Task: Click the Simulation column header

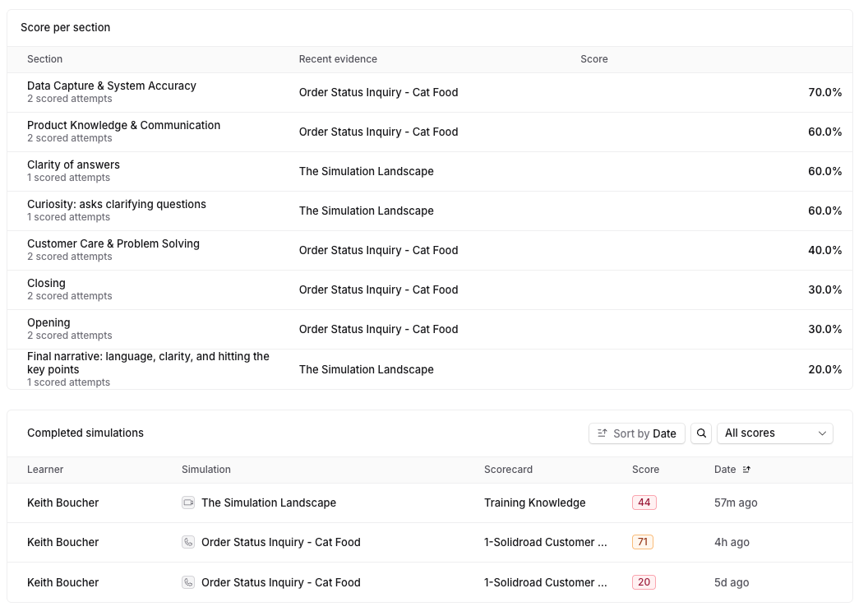Action: point(206,470)
